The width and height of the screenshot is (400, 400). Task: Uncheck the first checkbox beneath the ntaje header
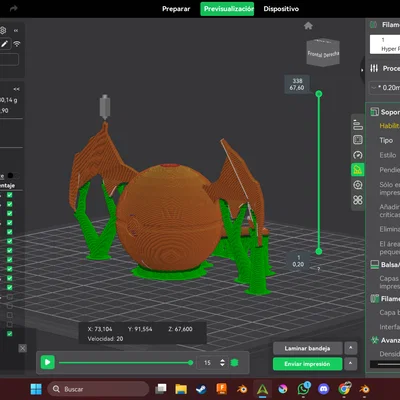10,195
